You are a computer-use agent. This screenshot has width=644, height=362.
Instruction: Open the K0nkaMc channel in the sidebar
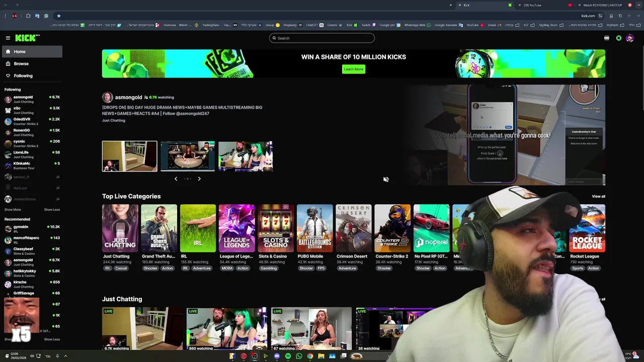[32, 165]
